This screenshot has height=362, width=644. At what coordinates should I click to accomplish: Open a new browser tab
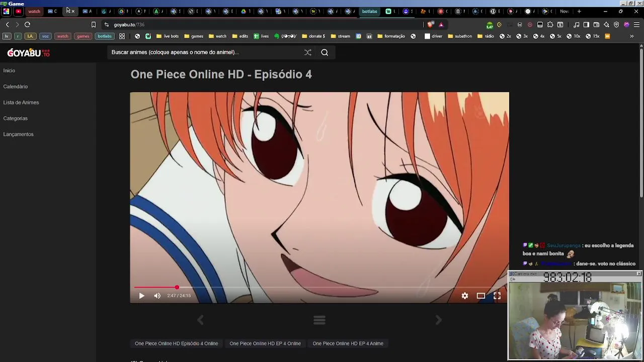click(579, 11)
